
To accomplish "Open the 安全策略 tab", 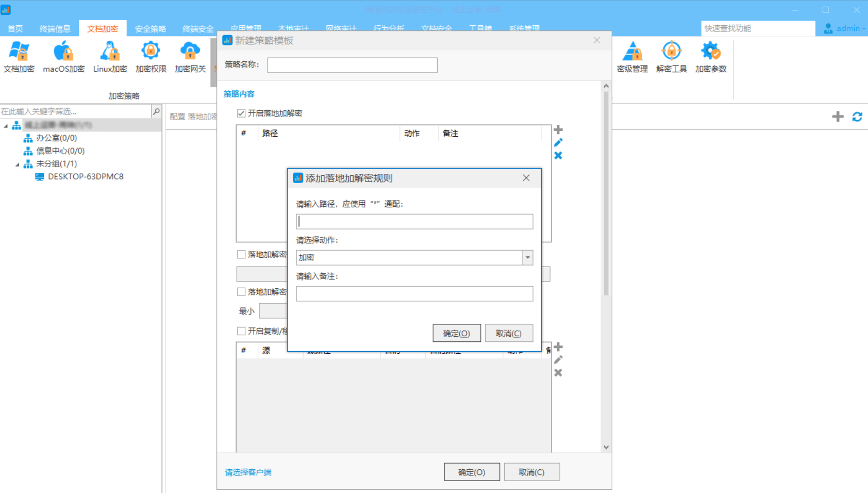I will click(151, 28).
